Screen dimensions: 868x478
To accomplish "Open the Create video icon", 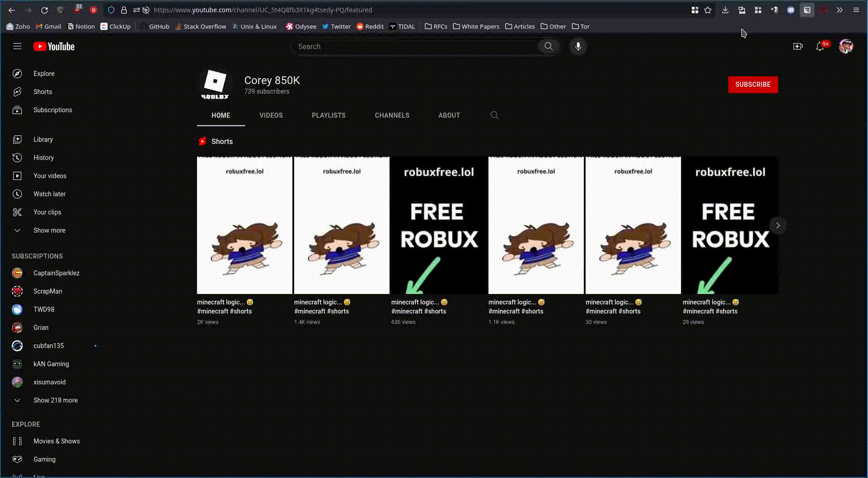I will pos(798,46).
